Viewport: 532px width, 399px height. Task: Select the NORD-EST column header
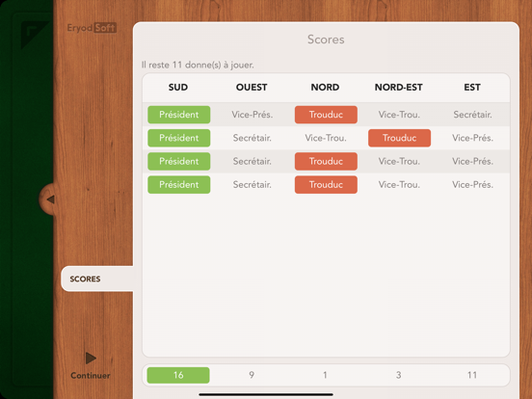pos(399,88)
